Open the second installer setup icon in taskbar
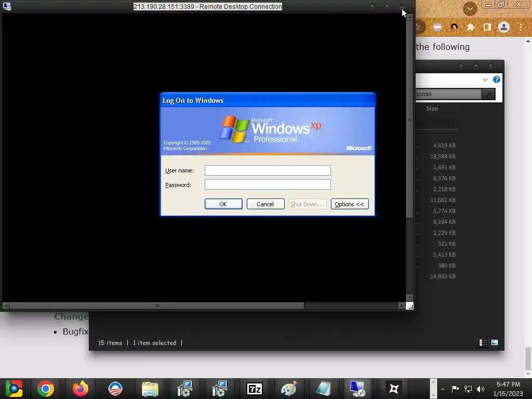 [x=220, y=389]
